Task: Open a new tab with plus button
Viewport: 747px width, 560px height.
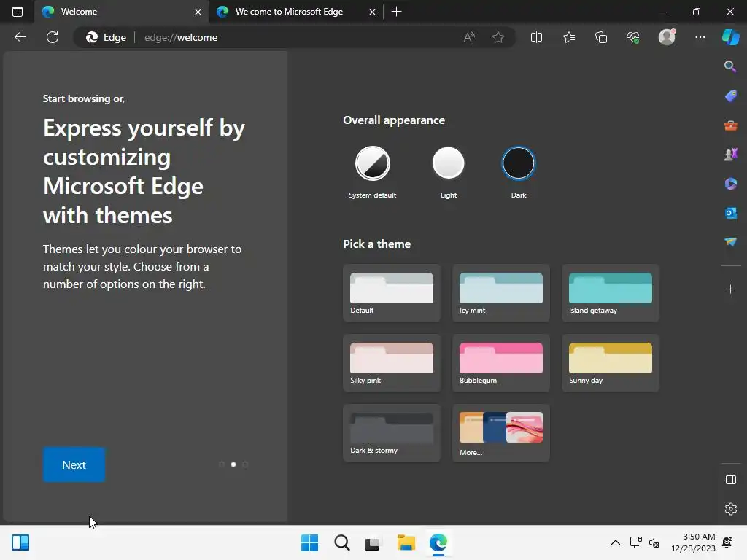Action: coord(396,12)
